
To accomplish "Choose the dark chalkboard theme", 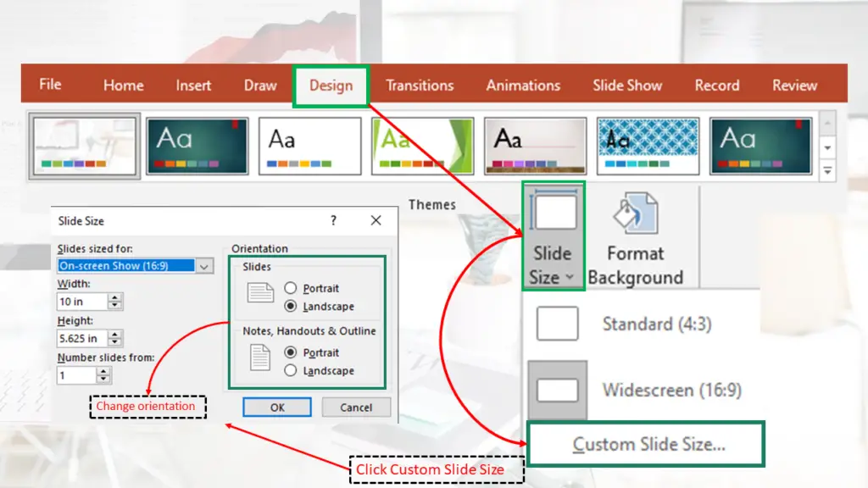I will tap(197, 145).
